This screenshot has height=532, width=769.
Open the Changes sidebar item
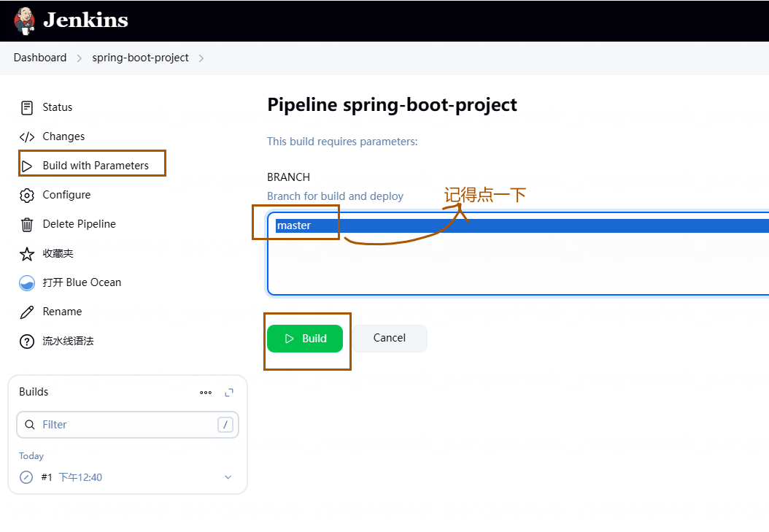click(x=63, y=136)
